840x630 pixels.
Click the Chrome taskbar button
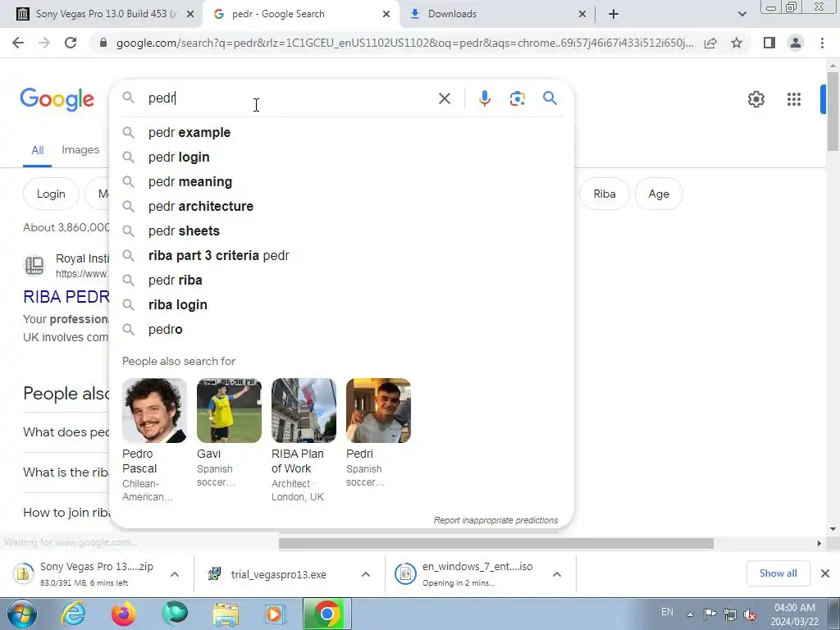326,614
